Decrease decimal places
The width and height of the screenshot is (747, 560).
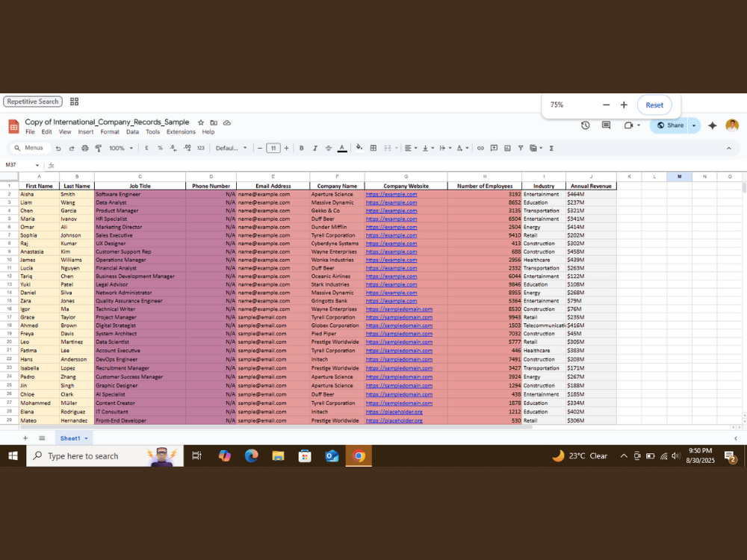(173, 148)
